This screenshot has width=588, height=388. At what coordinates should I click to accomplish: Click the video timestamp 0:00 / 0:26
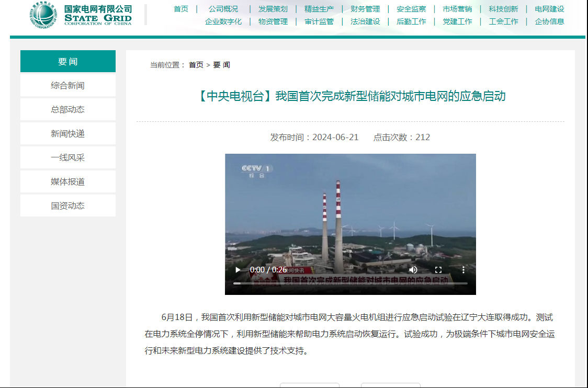tap(268, 270)
